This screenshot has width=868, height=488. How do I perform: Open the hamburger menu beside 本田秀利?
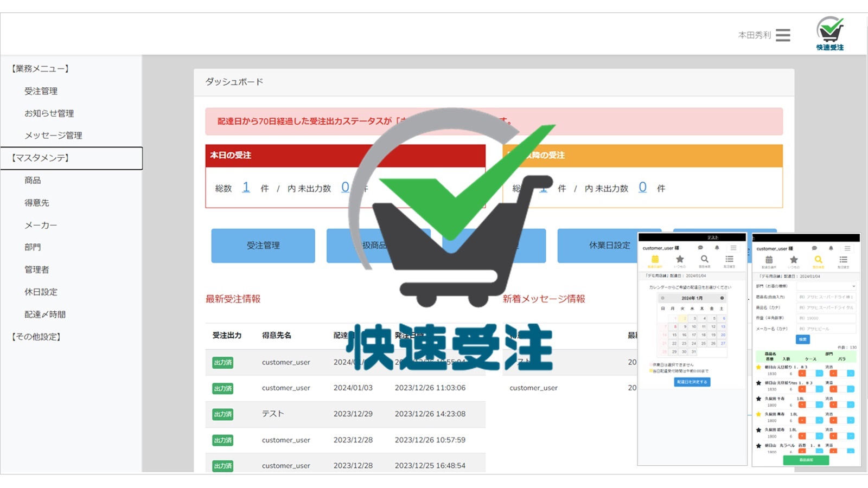click(782, 35)
